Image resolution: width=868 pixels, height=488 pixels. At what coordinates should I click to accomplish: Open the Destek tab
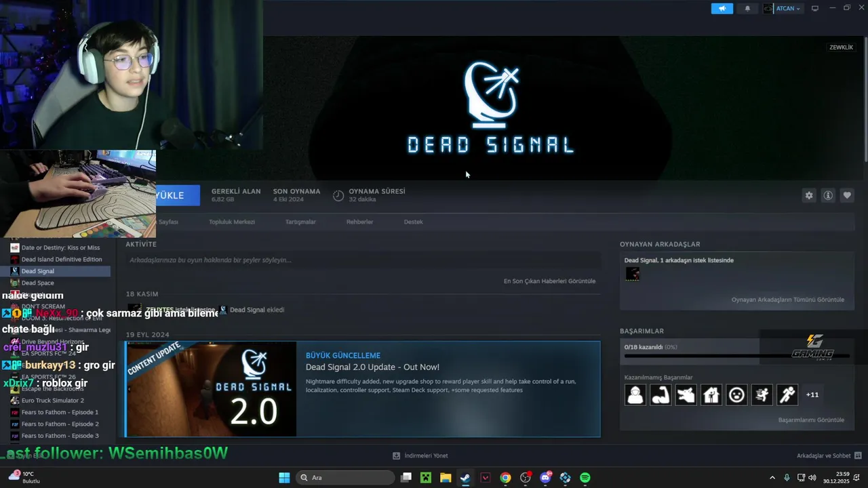tap(413, 222)
